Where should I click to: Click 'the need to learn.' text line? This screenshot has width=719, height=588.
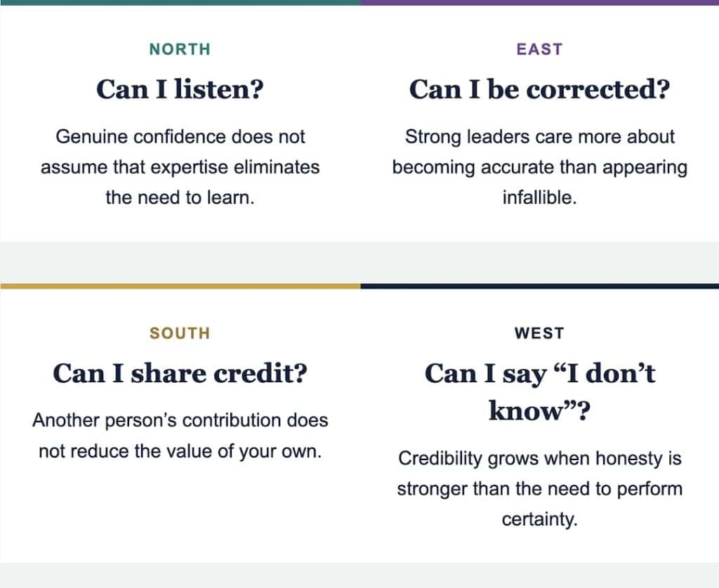[180, 197]
